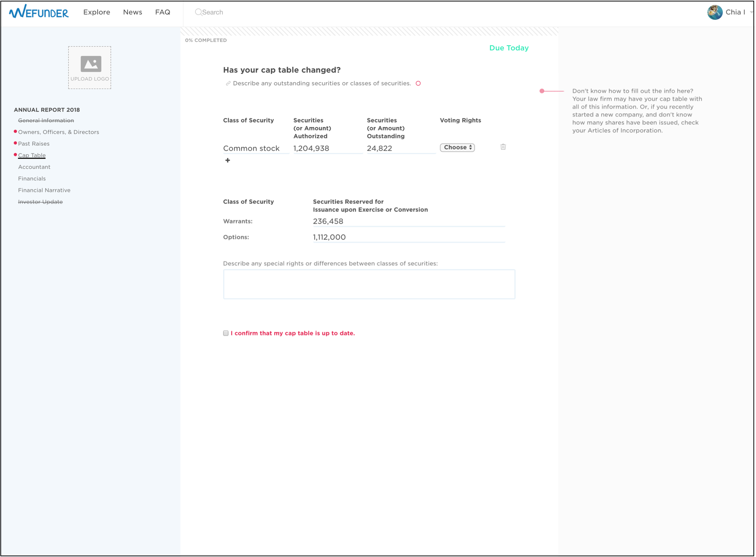Open the Past Raises section

point(34,144)
